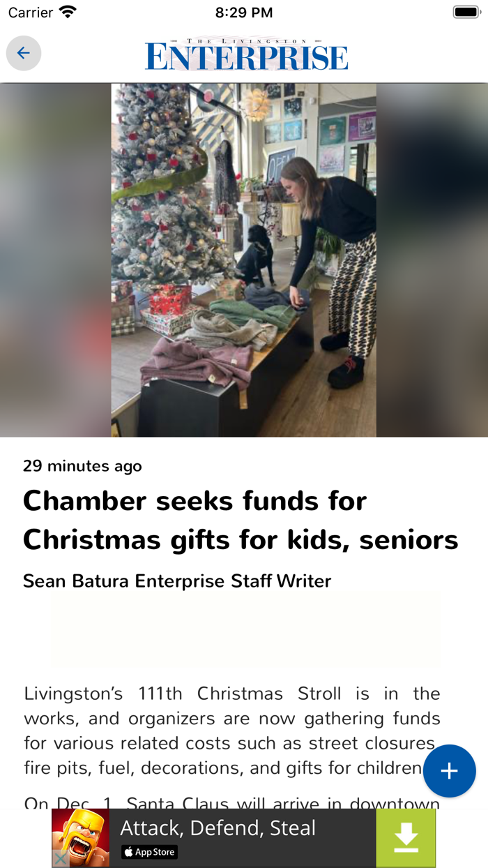Select the headline about Chamber seeking funds

point(241,520)
